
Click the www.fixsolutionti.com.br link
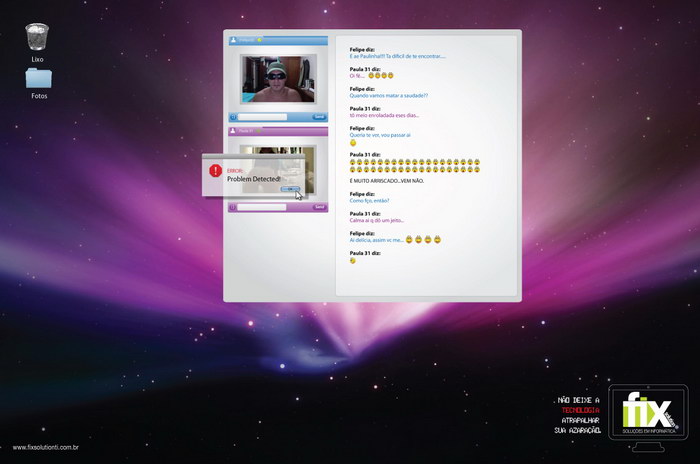tap(46, 448)
